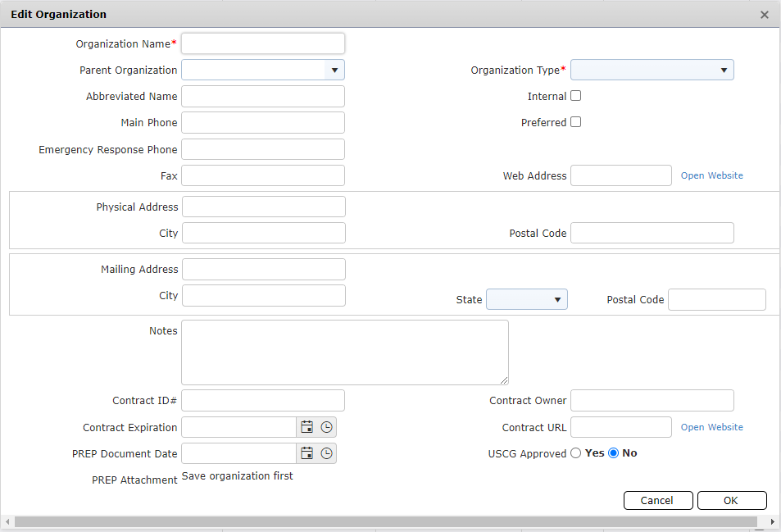Click the City field under Physical Address
The height and width of the screenshot is (532, 781).
coord(264,233)
